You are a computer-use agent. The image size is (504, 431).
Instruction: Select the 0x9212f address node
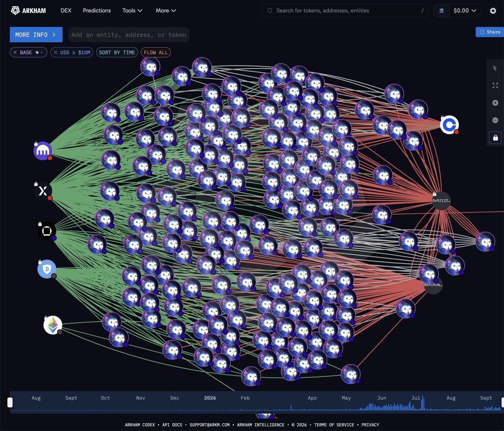pos(441,201)
